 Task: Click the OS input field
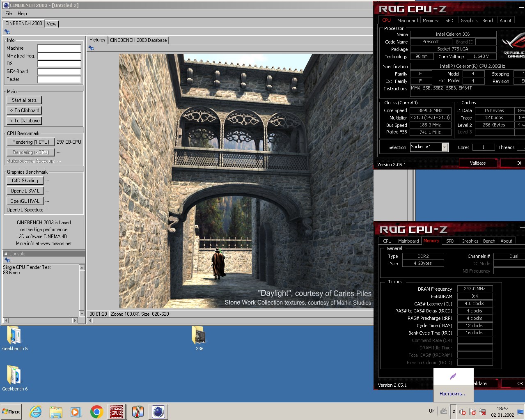pos(60,64)
